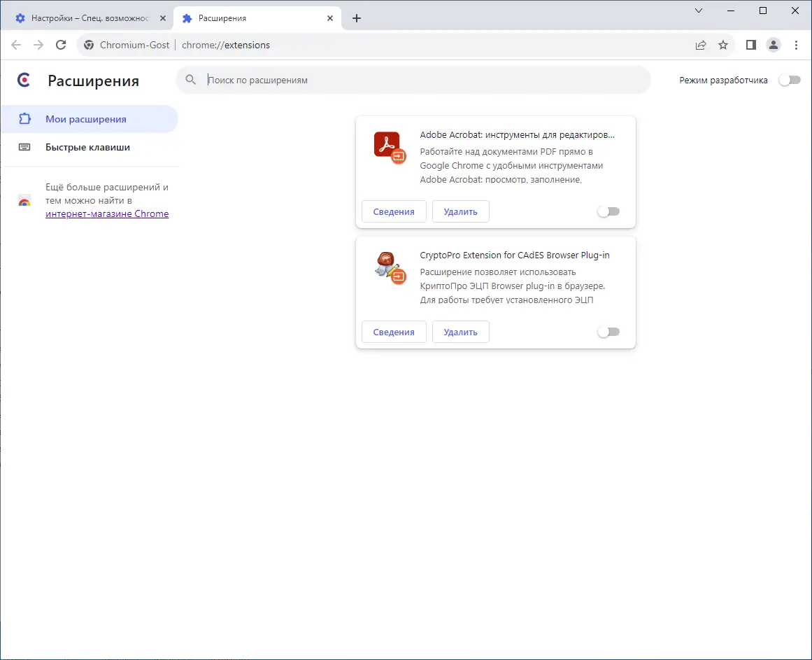Reload the extensions page

click(61, 45)
